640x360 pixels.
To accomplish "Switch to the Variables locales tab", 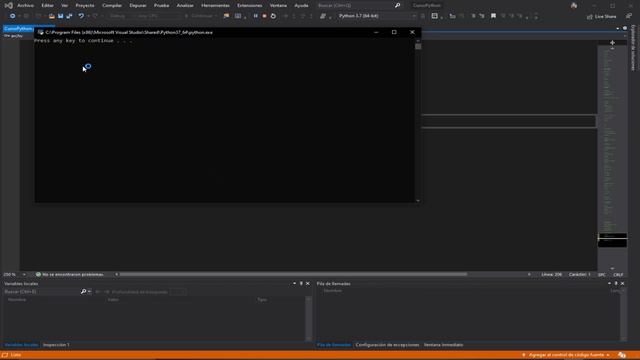I will [x=21, y=345].
